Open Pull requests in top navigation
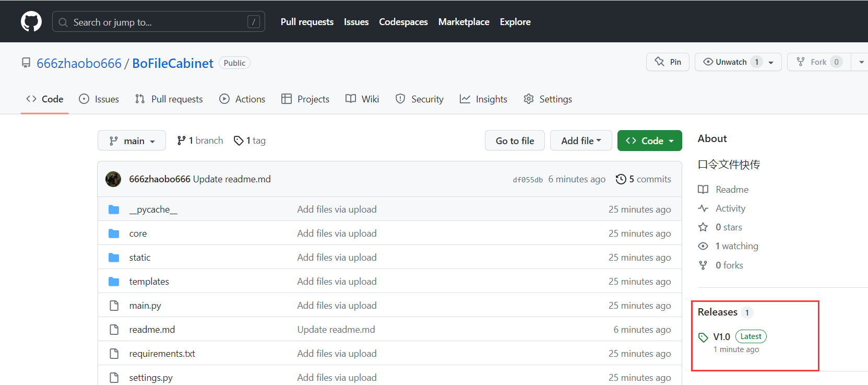This screenshot has width=868, height=385. [x=307, y=22]
